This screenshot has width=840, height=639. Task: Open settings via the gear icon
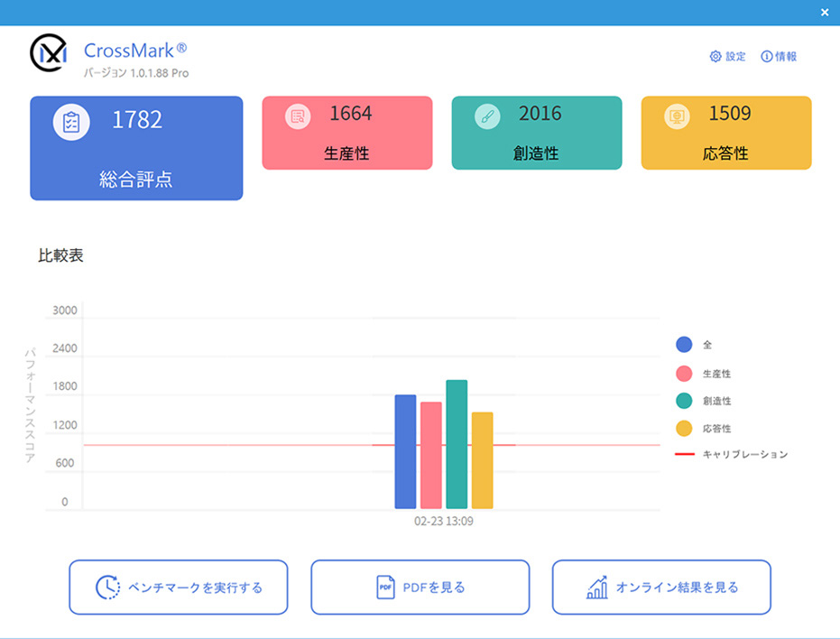715,57
